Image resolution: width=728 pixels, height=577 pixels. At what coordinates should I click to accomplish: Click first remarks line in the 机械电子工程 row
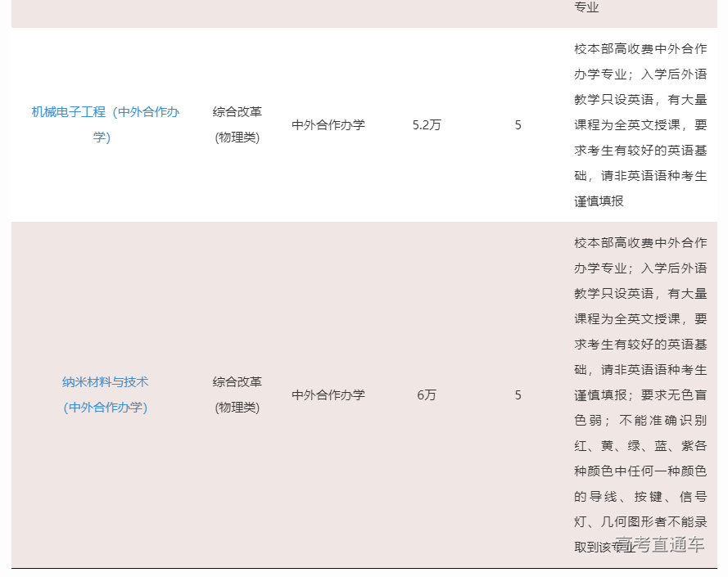[640, 48]
